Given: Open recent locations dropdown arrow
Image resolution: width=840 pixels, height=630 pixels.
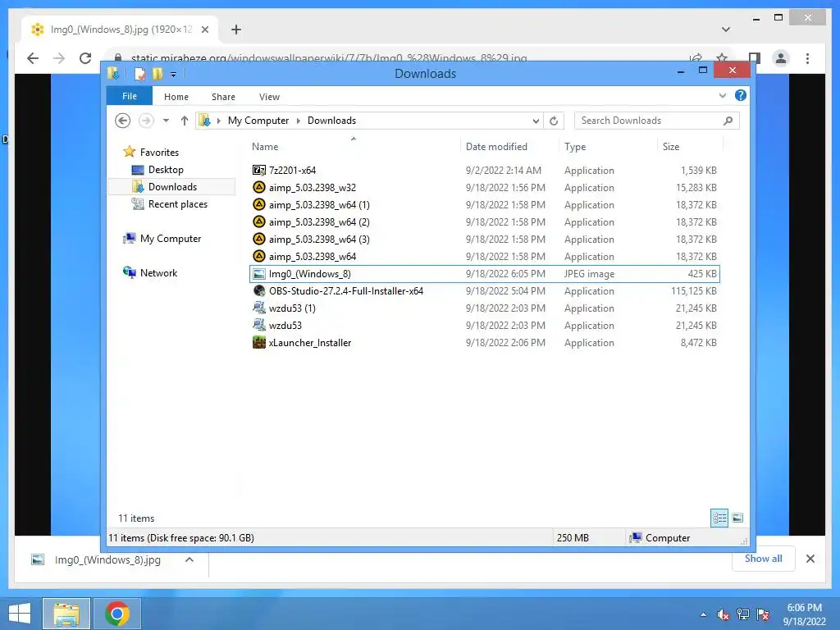Looking at the screenshot, I should click(166, 121).
